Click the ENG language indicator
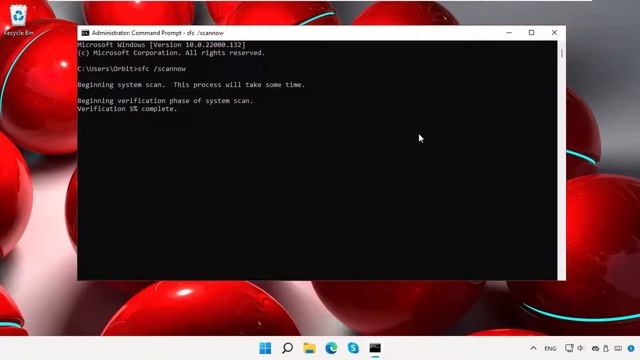The height and width of the screenshot is (360, 640). (x=550, y=349)
